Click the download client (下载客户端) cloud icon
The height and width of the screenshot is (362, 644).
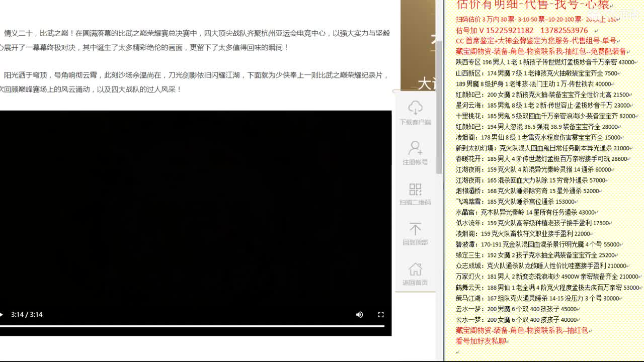(x=415, y=107)
